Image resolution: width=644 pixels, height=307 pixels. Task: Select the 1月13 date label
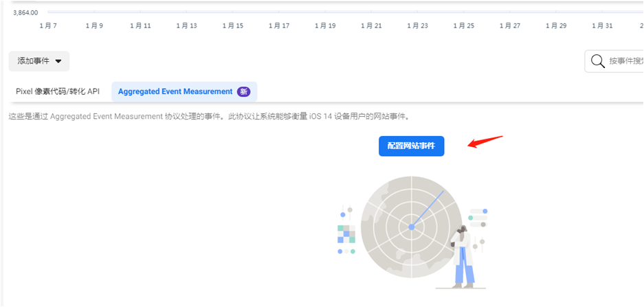[x=186, y=25]
